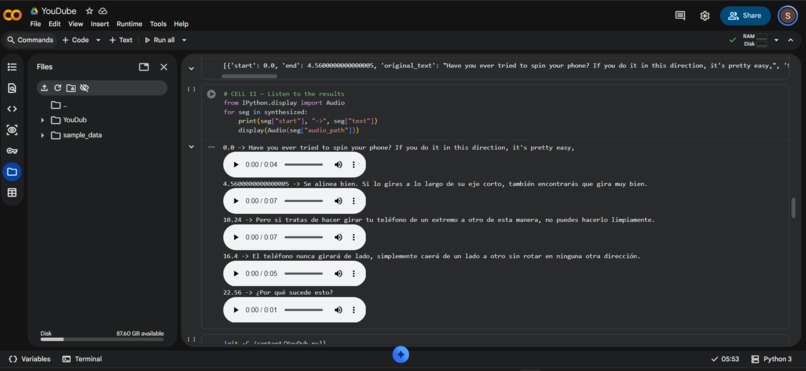Play the 0:05 audio clip
The image size is (806, 371).
[x=236, y=273]
